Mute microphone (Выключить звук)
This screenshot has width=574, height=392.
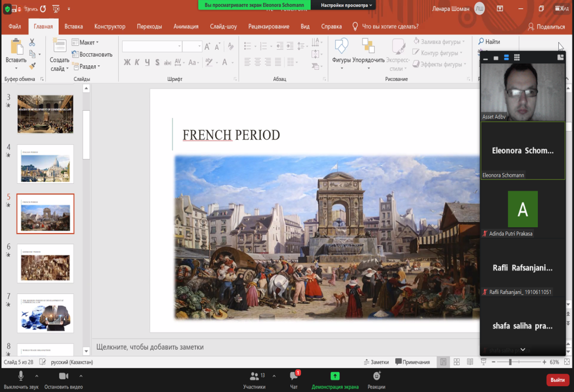[21, 379]
